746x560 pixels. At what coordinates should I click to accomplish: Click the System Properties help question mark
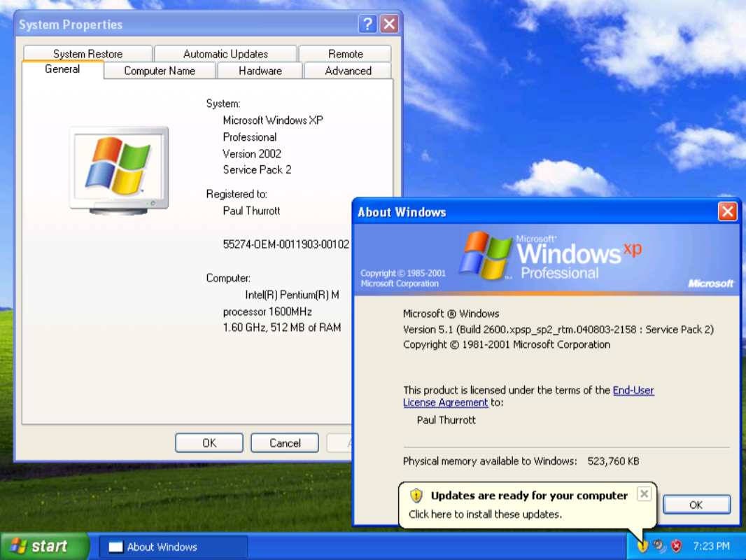(x=367, y=24)
